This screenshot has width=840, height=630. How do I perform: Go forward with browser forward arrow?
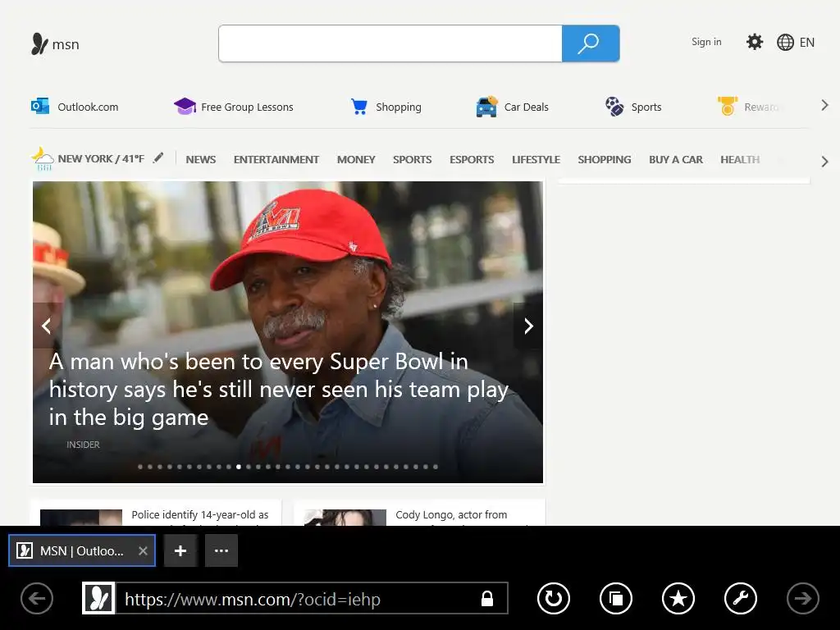click(x=802, y=598)
